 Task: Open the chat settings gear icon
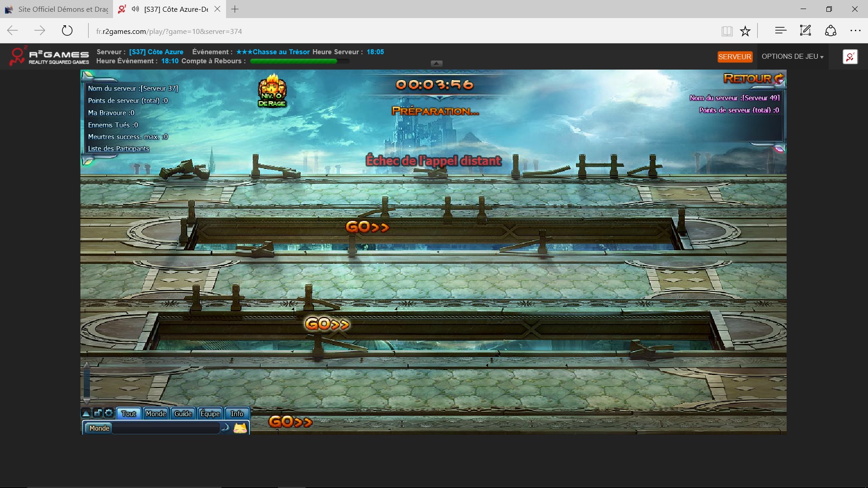pos(109,413)
